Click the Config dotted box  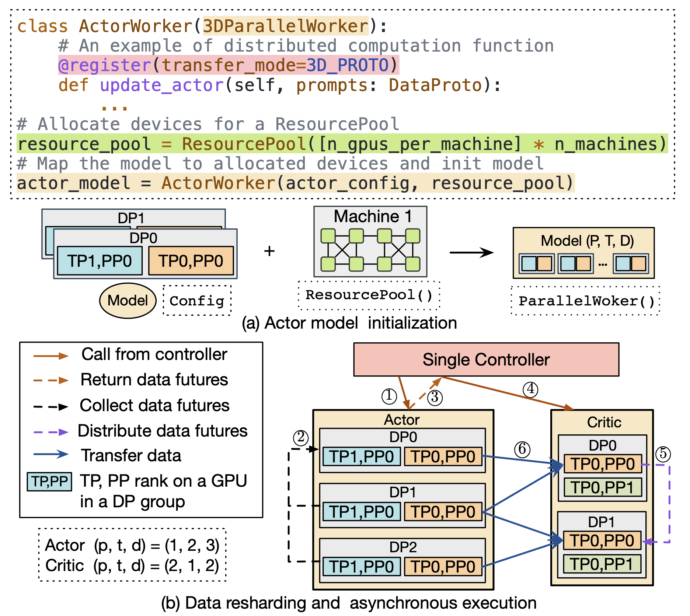tap(197, 301)
